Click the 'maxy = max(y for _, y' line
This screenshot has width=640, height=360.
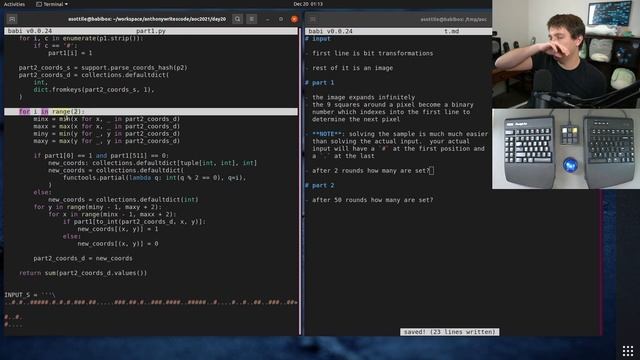[107, 141]
